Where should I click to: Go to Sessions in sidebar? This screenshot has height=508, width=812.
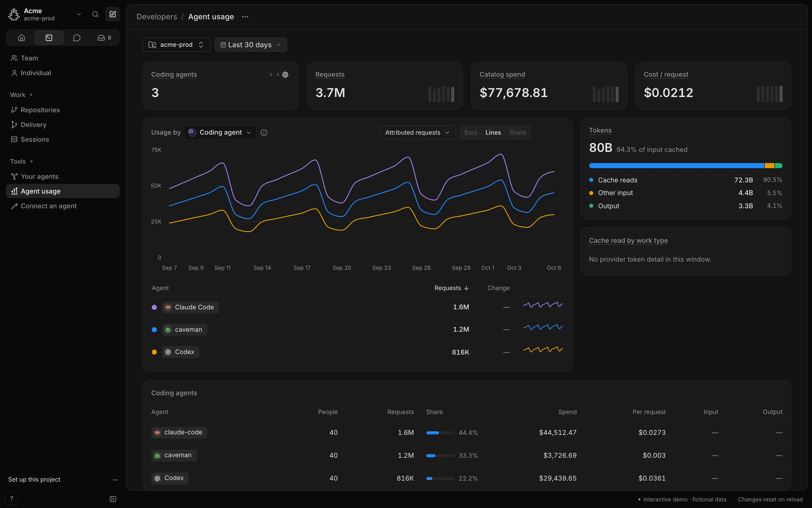click(63, 139)
